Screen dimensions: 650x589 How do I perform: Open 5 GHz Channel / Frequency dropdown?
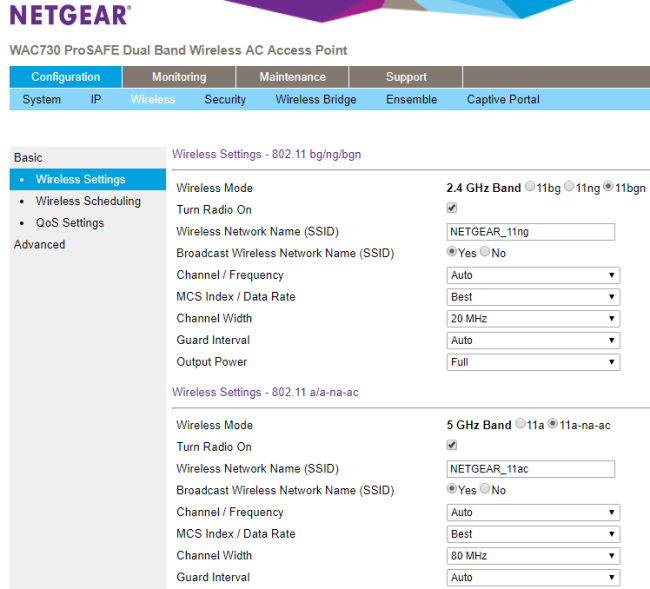[533, 512]
